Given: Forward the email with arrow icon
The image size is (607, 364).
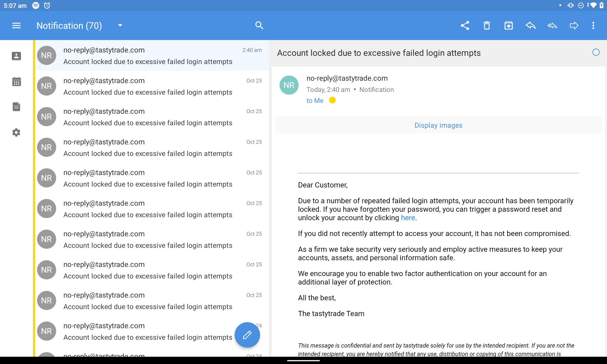Looking at the screenshot, I should [x=574, y=25].
